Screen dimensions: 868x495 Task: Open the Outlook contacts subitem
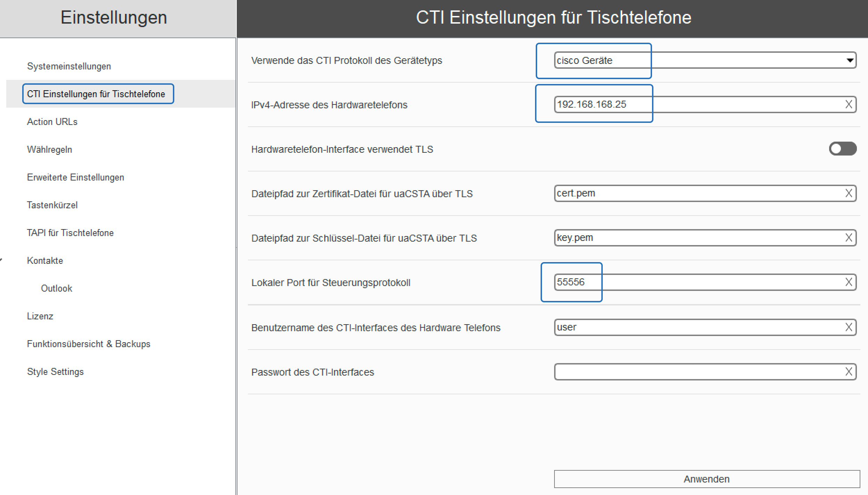pos(56,288)
